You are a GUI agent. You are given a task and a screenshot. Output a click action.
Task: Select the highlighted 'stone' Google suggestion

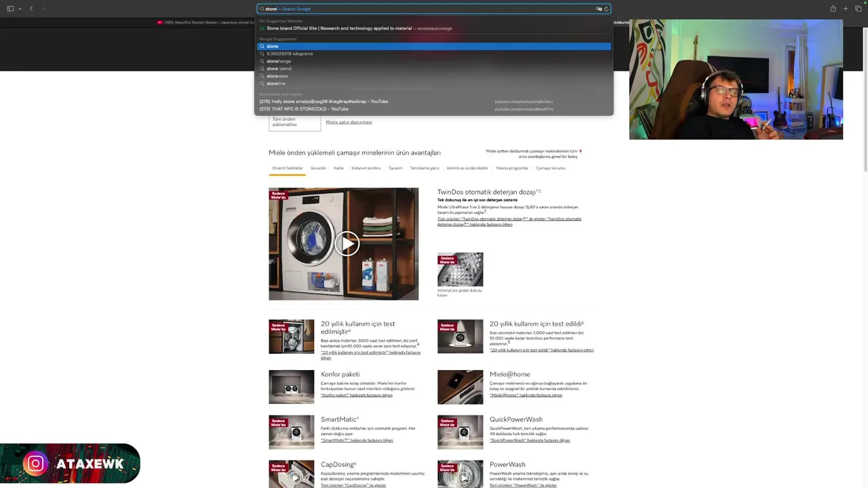pos(434,46)
